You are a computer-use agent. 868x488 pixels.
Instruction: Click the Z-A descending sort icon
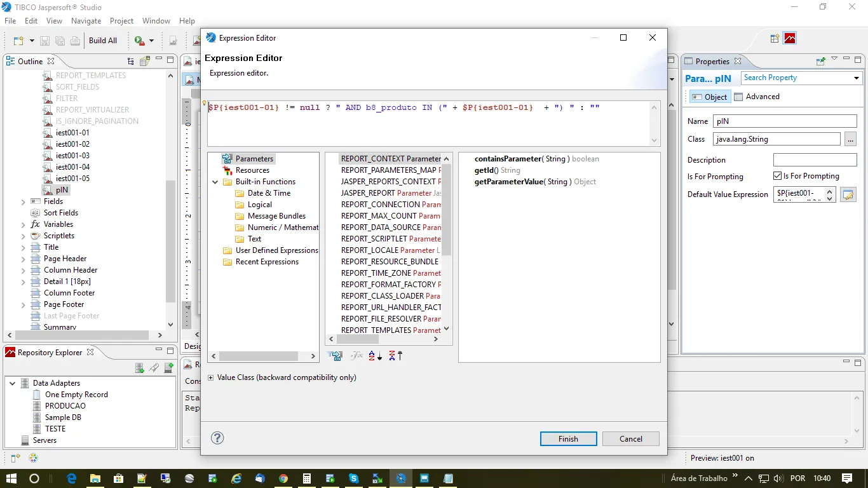pos(395,356)
